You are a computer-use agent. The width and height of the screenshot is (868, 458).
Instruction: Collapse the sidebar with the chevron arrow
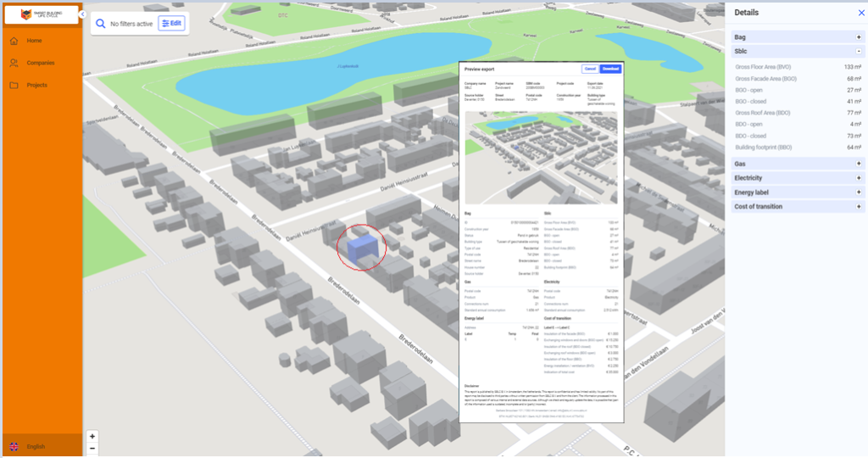82,14
